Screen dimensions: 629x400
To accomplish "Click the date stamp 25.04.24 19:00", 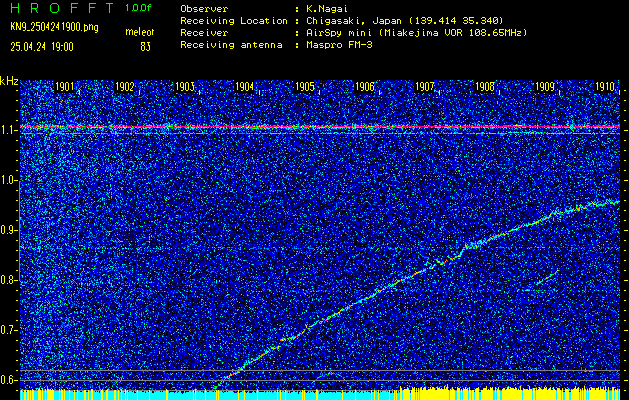I will pyautogui.click(x=42, y=47).
